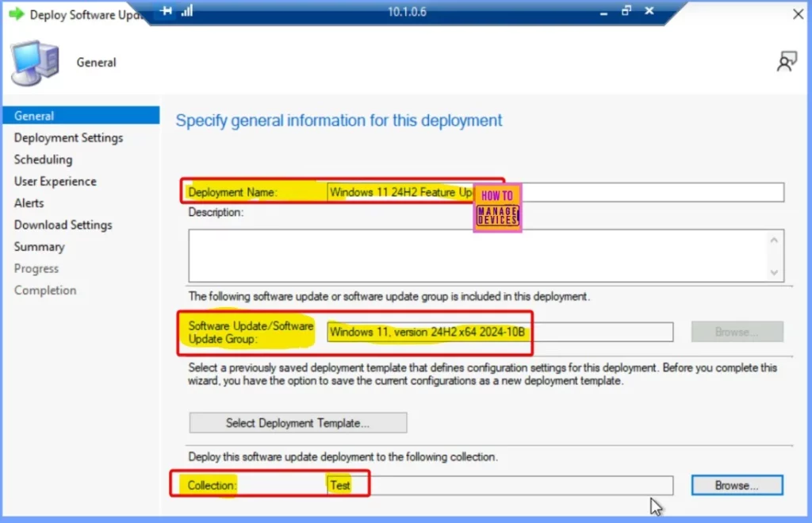Viewport: 812px width, 523px height.
Task: Go to the Scheduling page
Action: pyautogui.click(x=43, y=160)
